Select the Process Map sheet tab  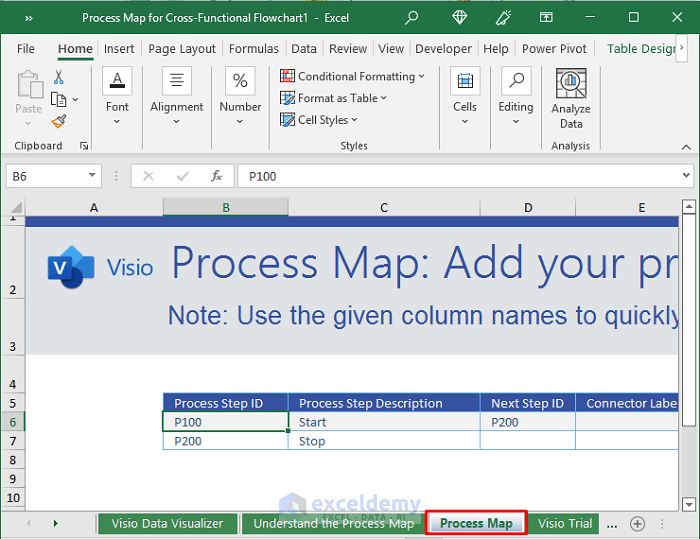click(x=476, y=523)
